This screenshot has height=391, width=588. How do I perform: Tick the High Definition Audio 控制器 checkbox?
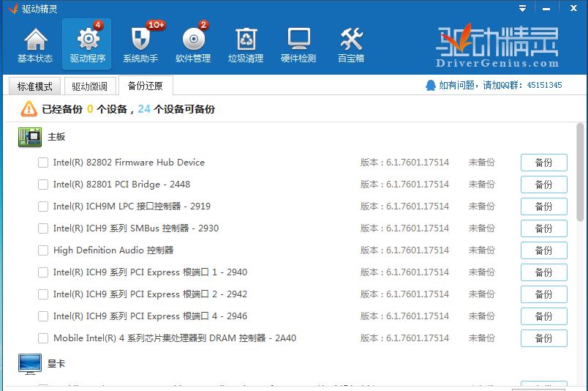click(43, 250)
